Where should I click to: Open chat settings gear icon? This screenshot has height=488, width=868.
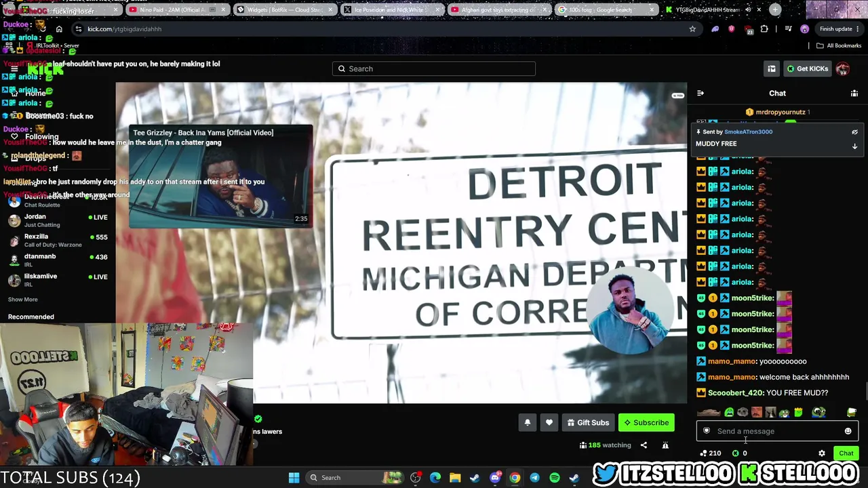point(822,453)
